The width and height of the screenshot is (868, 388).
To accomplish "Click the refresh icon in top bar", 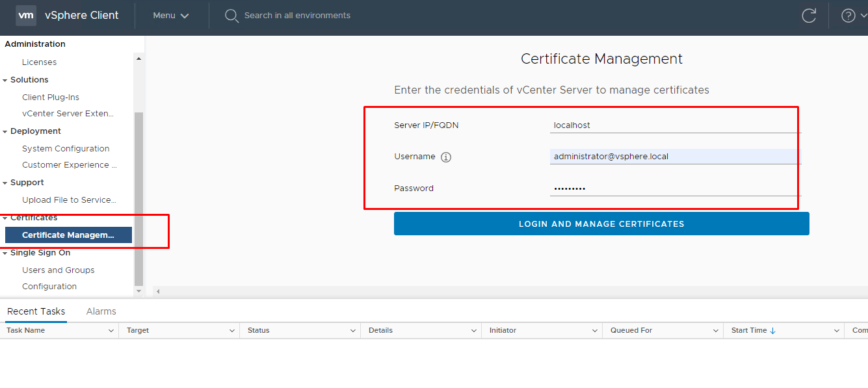I will 809,16.
